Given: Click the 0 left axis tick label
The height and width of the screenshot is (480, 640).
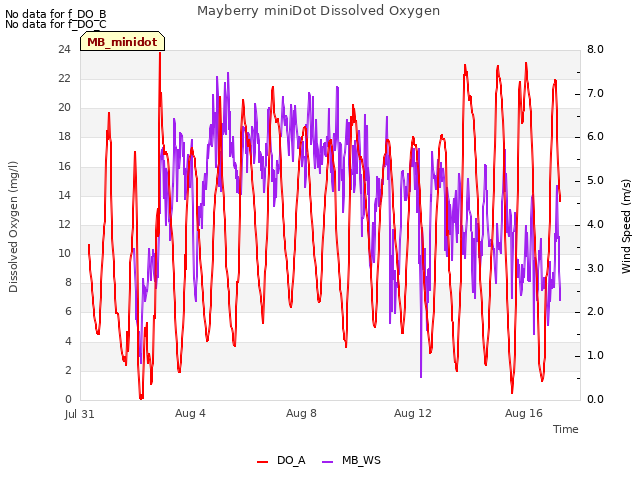Looking at the screenshot, I should (68, 399).
